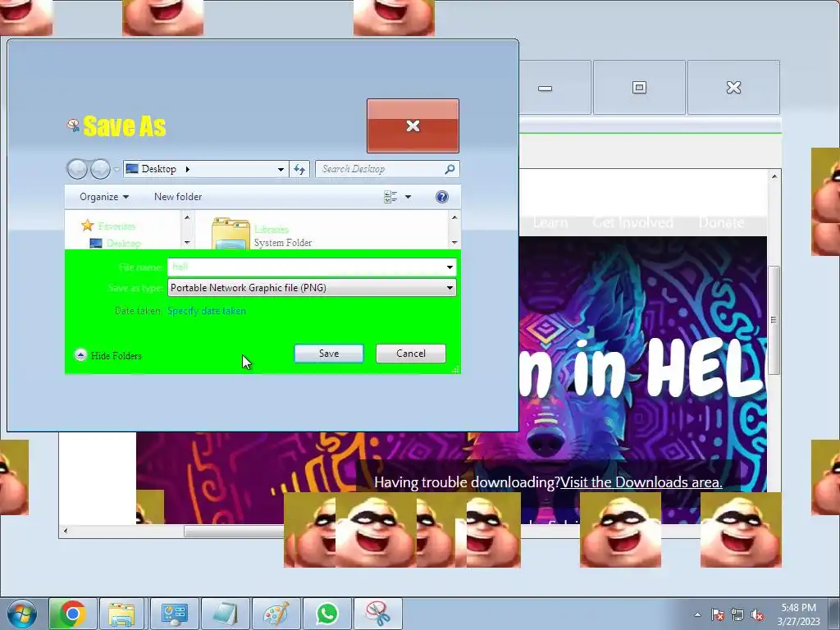Click the Save button
The height and width of the screenshot is (630, 840).
(x=329, y=354)
